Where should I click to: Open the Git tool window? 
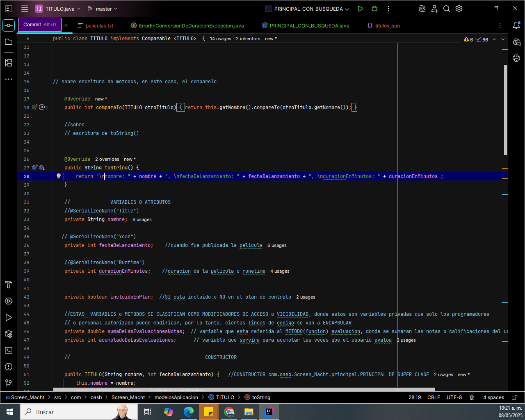(x=9, y=383)
